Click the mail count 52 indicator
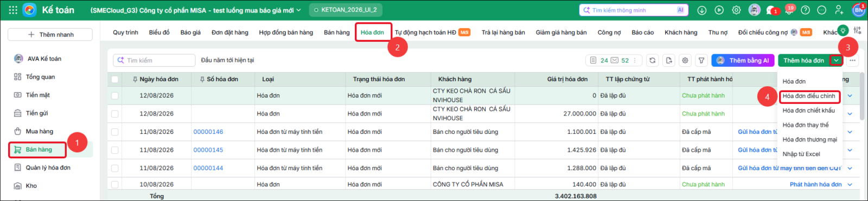The image size is (868, 201). [620, 60]
